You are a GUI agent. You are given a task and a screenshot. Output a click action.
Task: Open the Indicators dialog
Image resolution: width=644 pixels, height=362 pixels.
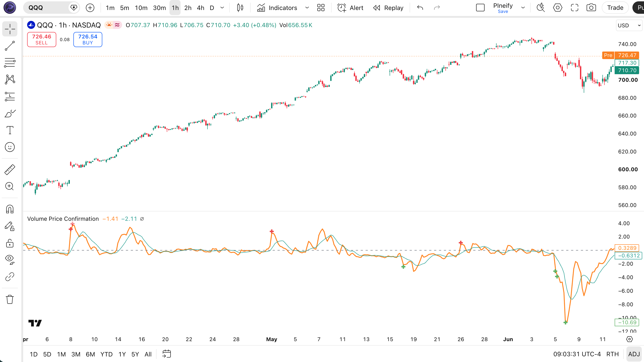point(277,8)
